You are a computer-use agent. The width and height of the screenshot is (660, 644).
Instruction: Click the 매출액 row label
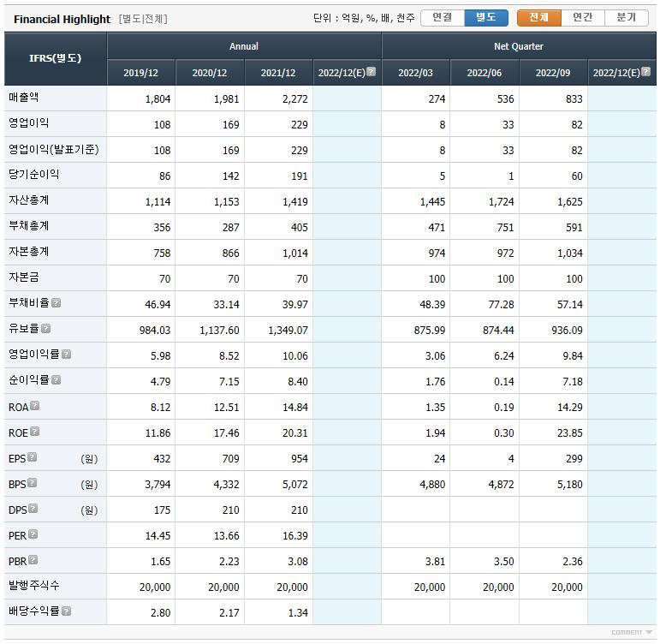[24, 98]
